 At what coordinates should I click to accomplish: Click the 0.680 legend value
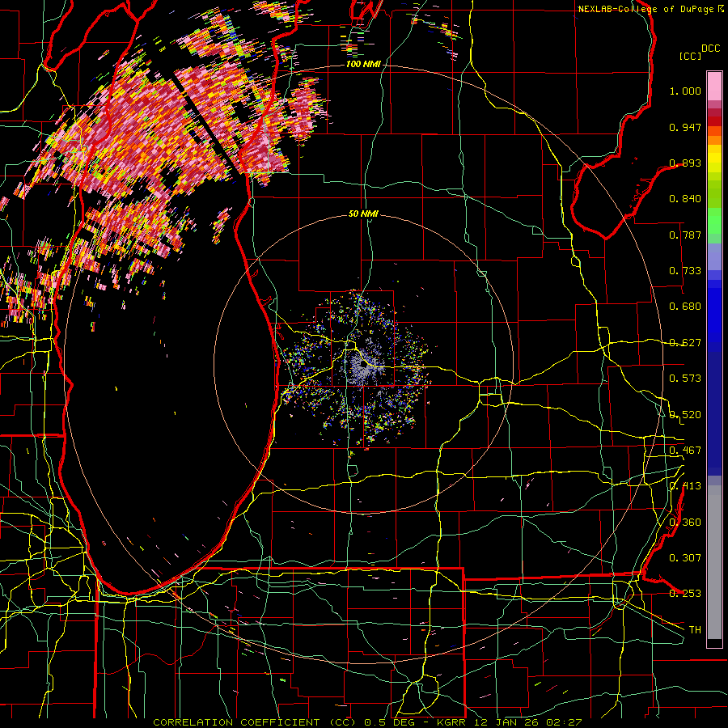coord(685,307)
